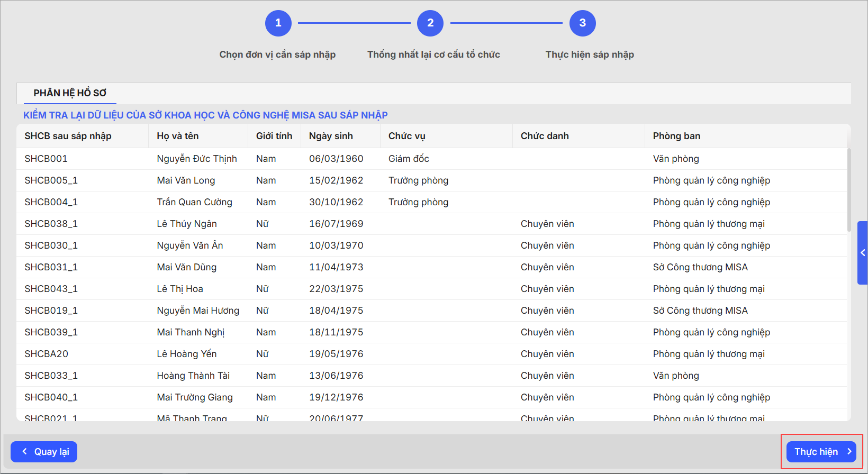Click the Họ và tên column header
This screenshot has width=868, height=474.
tap(178, 136)
